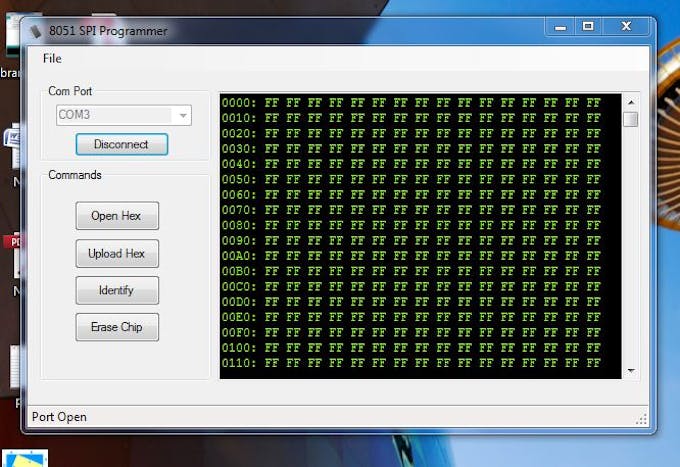Click the 0100: address row label
This screenshot has height=467, width=680.
(x=239, y=348)
